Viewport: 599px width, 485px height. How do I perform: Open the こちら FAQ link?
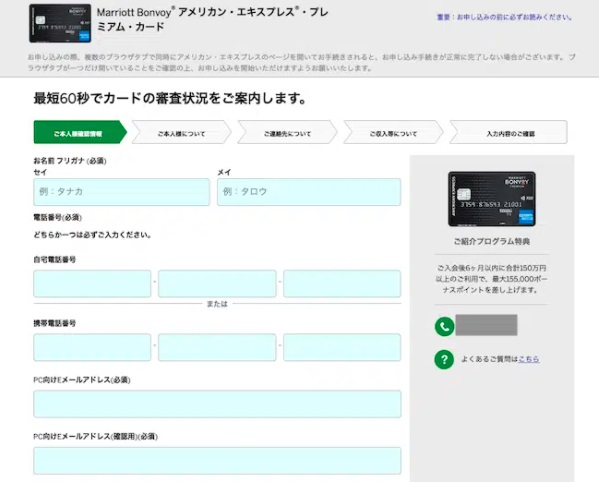[x=529, y=359]
